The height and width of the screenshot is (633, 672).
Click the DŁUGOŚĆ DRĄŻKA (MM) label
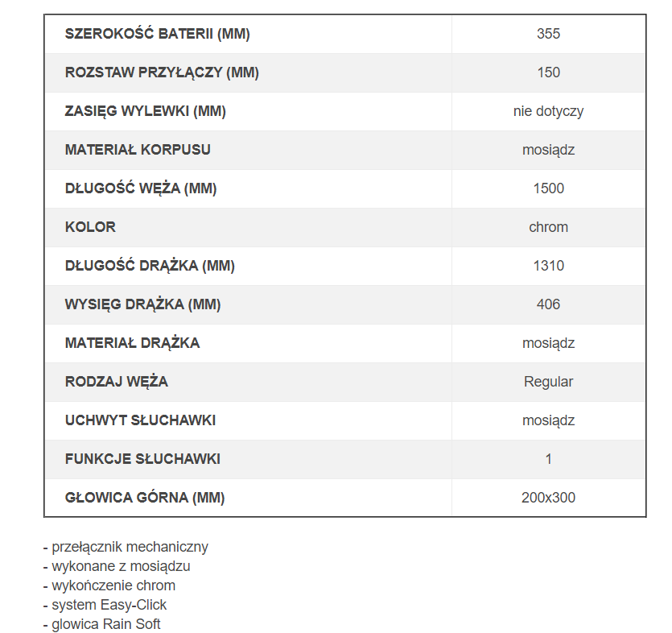[x=150, y=266]
